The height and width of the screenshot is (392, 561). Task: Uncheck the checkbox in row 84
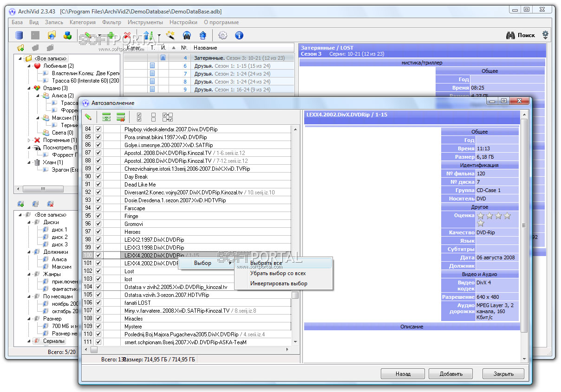pos(98,129)
